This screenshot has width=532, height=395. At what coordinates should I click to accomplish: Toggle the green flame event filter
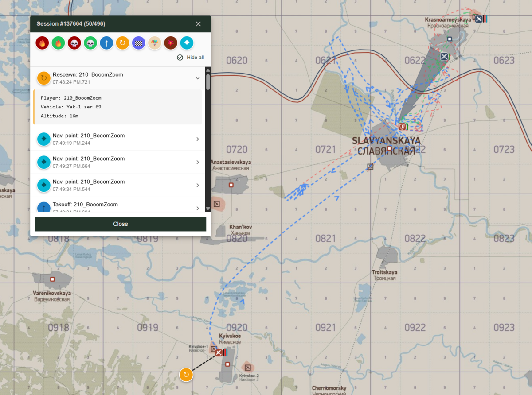tap(58, 43)
